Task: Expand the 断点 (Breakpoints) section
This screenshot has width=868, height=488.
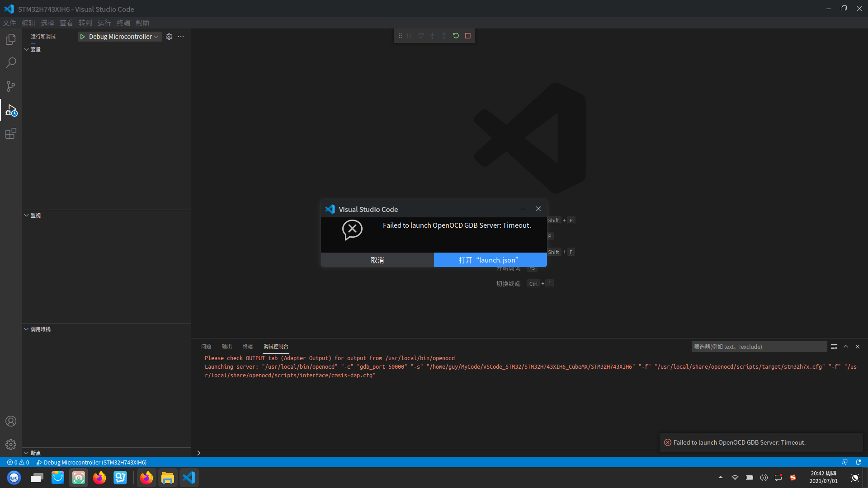Action: [106, 453]
